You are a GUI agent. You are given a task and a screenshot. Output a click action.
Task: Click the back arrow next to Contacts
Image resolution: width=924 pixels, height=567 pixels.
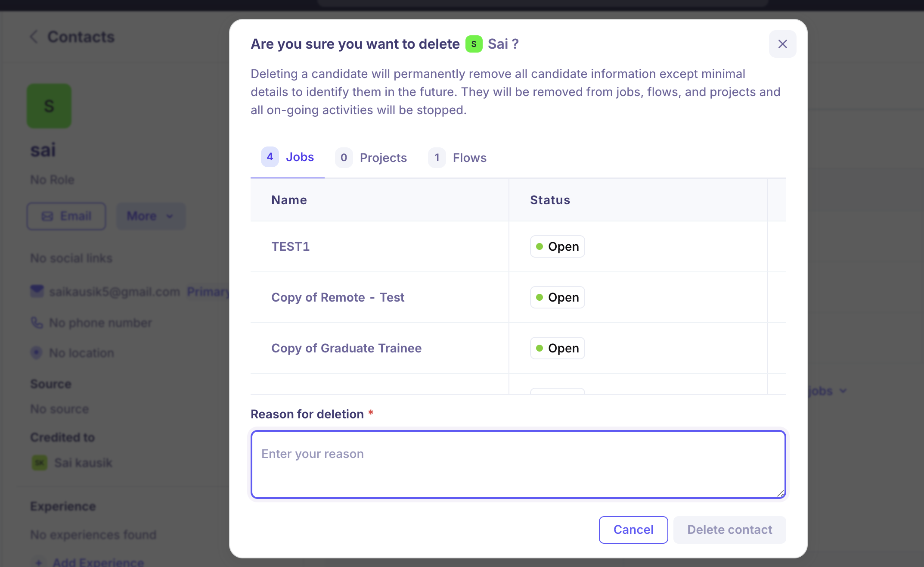[x=34, y=37]
